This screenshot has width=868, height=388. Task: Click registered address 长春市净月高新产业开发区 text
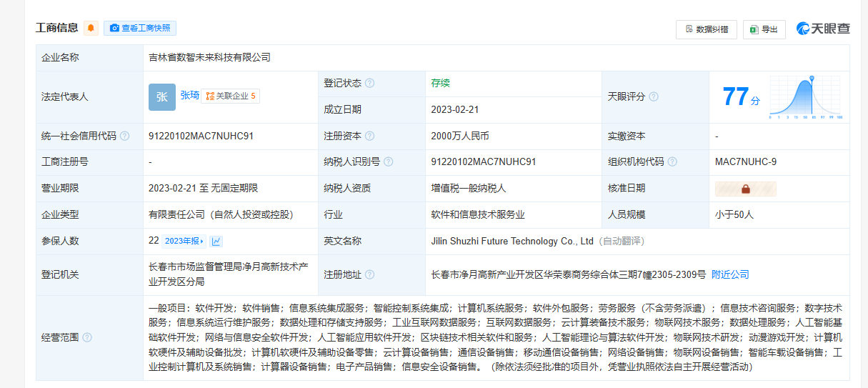pos(569,274)
